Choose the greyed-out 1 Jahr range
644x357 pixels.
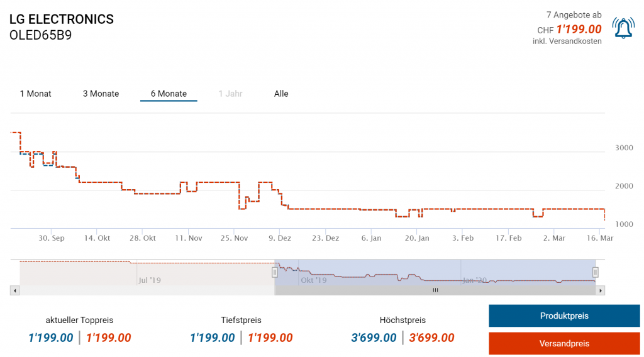[x=230, y=94]
